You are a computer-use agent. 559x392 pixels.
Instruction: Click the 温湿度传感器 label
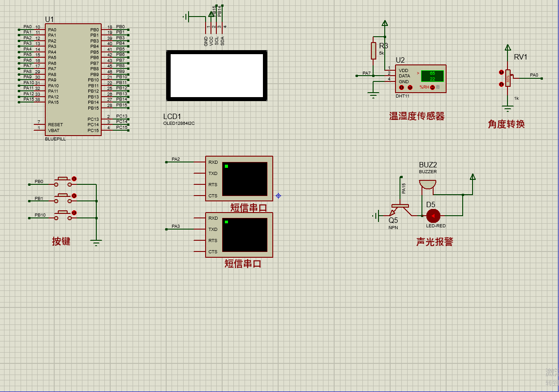417,116
